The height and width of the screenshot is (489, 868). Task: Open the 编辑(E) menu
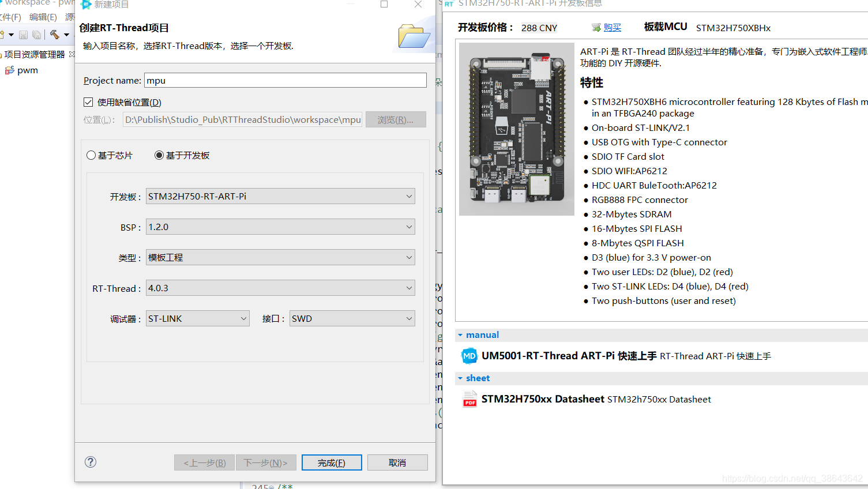pos(43,17)
